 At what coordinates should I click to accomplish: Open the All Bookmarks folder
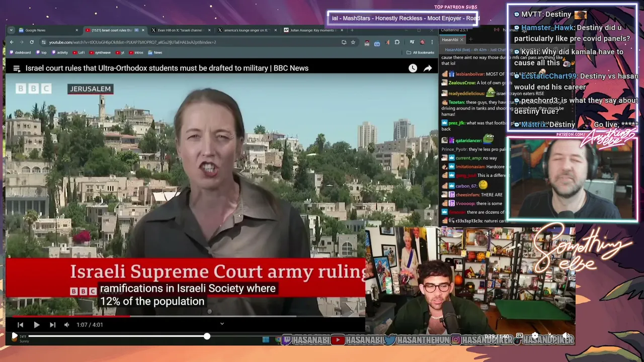point(420,52)
